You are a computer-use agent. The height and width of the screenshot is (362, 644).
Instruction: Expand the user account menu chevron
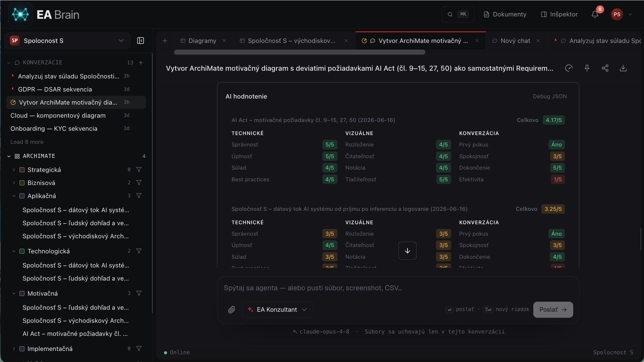pyautogui.click(x=630, y=14)
